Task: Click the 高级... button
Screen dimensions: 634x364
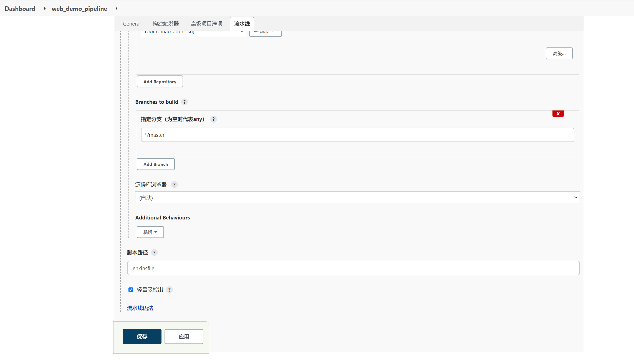Action: pos(559,54)
